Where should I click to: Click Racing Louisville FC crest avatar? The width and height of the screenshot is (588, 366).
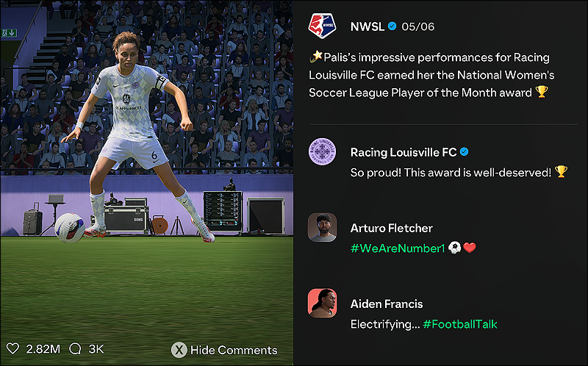tap(322, 151)
